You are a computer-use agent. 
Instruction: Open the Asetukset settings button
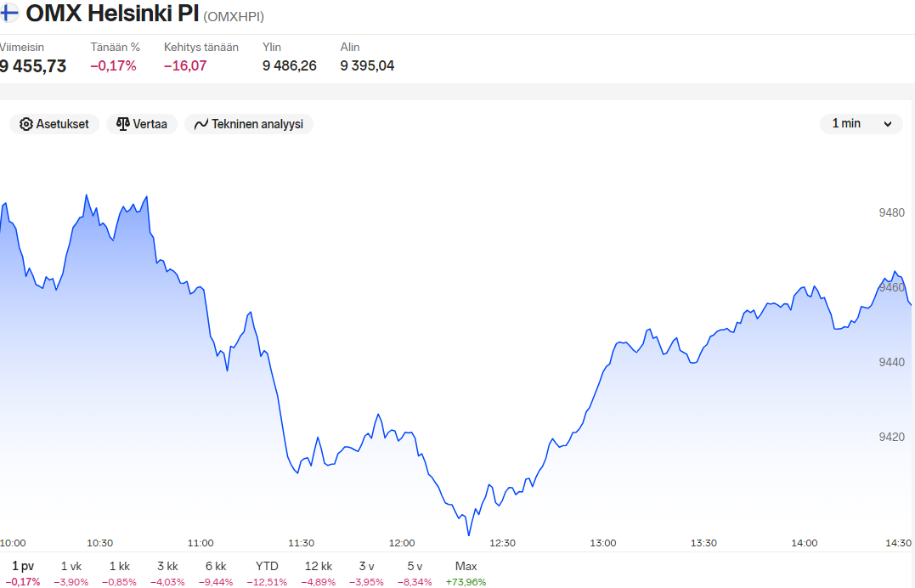tap(54, 124)
